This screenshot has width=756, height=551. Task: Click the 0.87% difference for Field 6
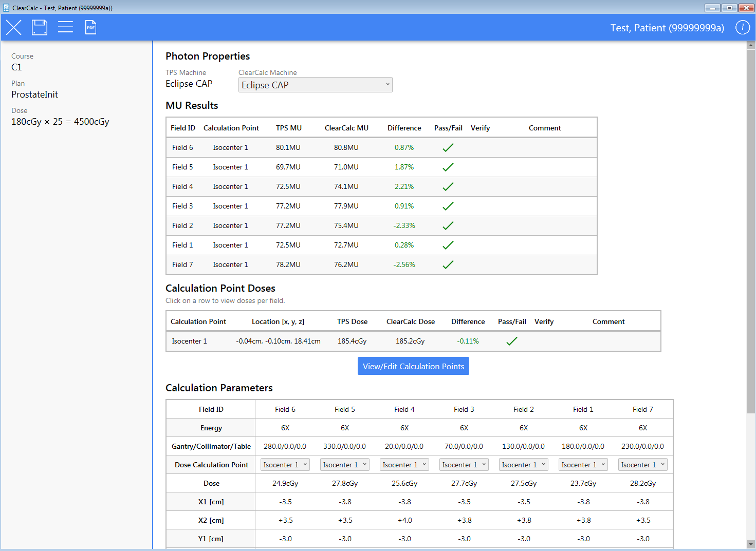(404, 147)
